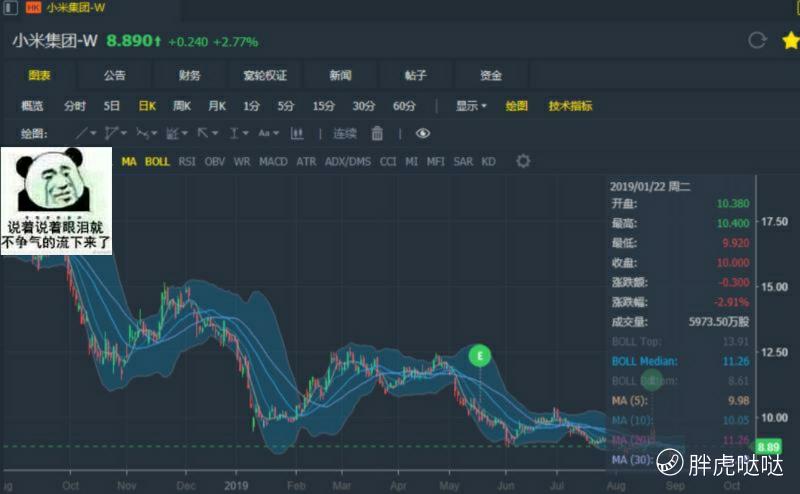Select the 1分 interval
This screenshot has width=800, height=494.
(x=251, y=106)
